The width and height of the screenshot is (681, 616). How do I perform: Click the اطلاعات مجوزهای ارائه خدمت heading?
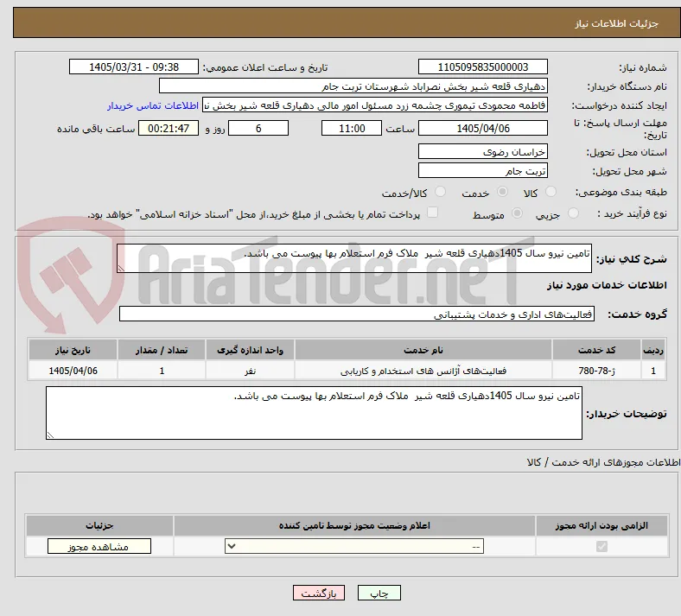click(604, 462)
